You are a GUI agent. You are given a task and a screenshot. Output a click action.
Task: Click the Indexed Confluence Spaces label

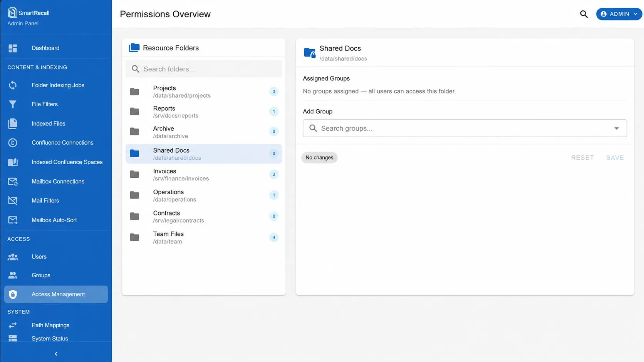coord(67,162)
